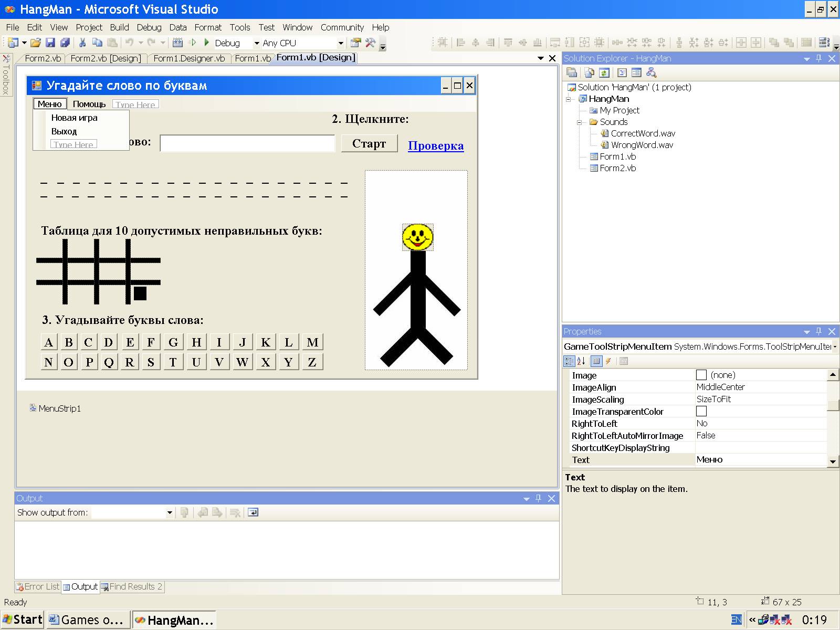Click the Cut scissors icon
The height and width of the screenshot is (630, 840).
82,43
